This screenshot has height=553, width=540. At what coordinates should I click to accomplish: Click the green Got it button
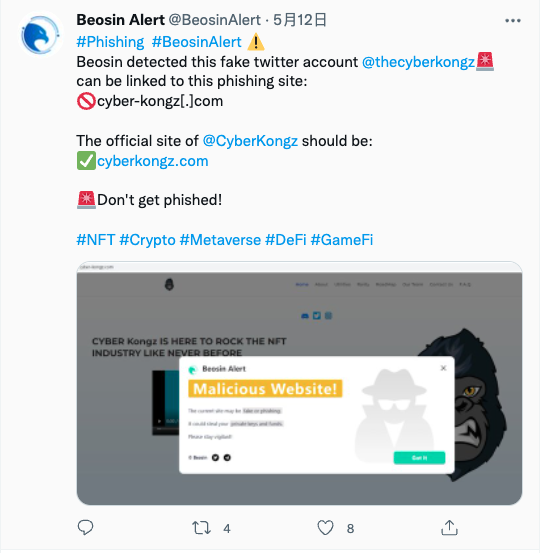pos(419,458)
